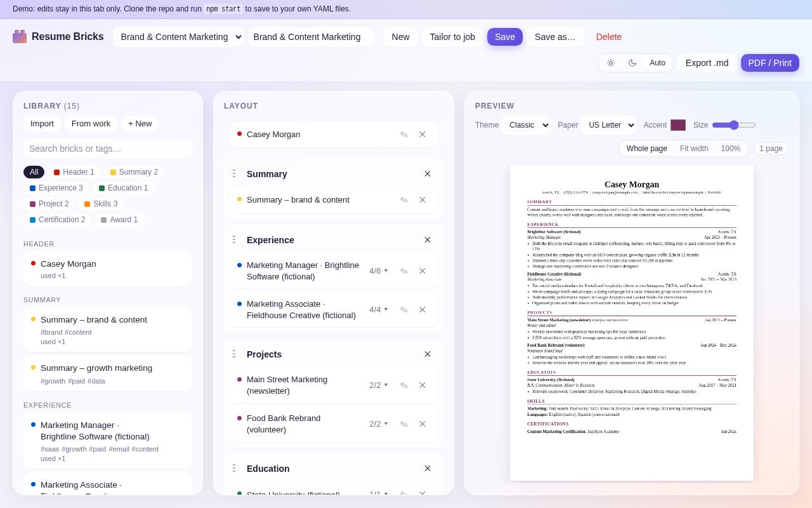Focus the Search bricks or tags field
812x508 pixels.
point(108,149)
